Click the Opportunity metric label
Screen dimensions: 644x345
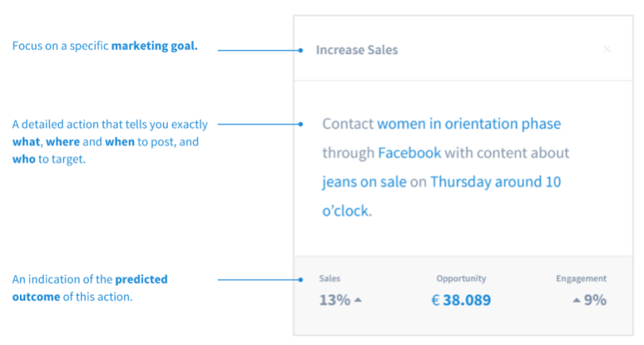tap(461, 279)
